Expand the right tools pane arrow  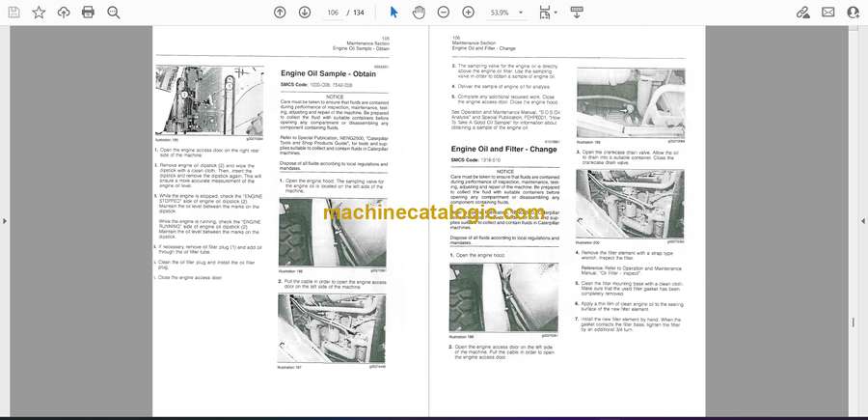(x=863, y=221)
